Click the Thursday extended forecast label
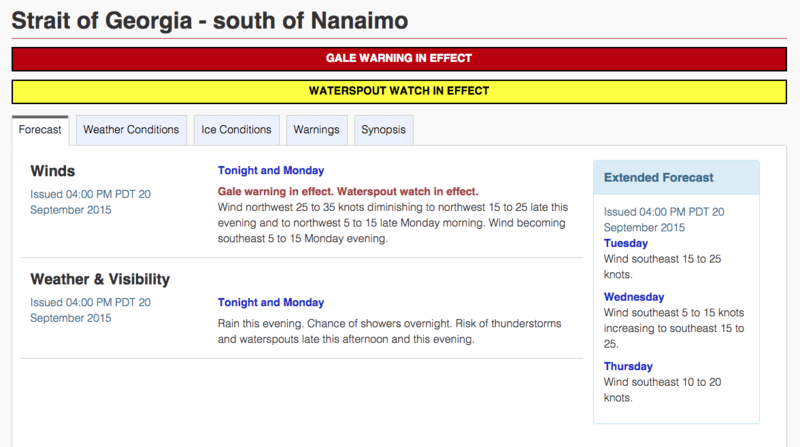This screenshot has height=447, width=800. [628, 366]
